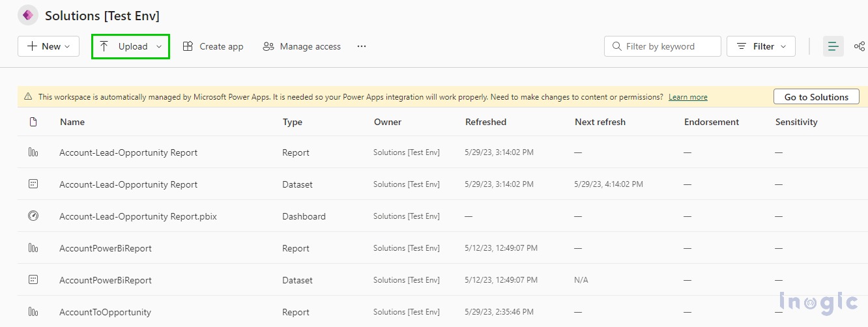Expand the Filter dropdown
The height and width of the screenshot is (327, 868).
coord(761,46)
